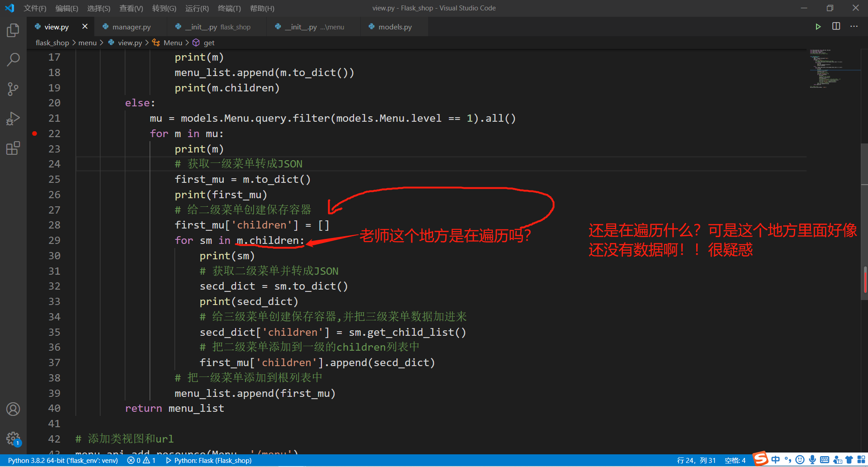Open the Sogou toolbox grid icon
The image size is (868, 467).
(x=861, y=460)
